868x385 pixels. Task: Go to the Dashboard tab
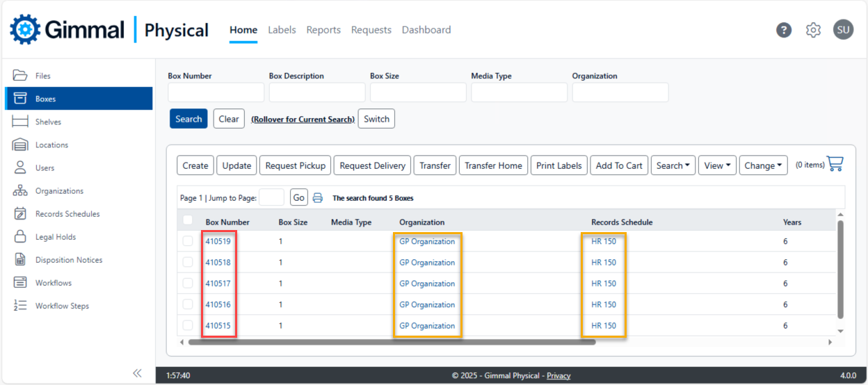(x=426, y=30)
